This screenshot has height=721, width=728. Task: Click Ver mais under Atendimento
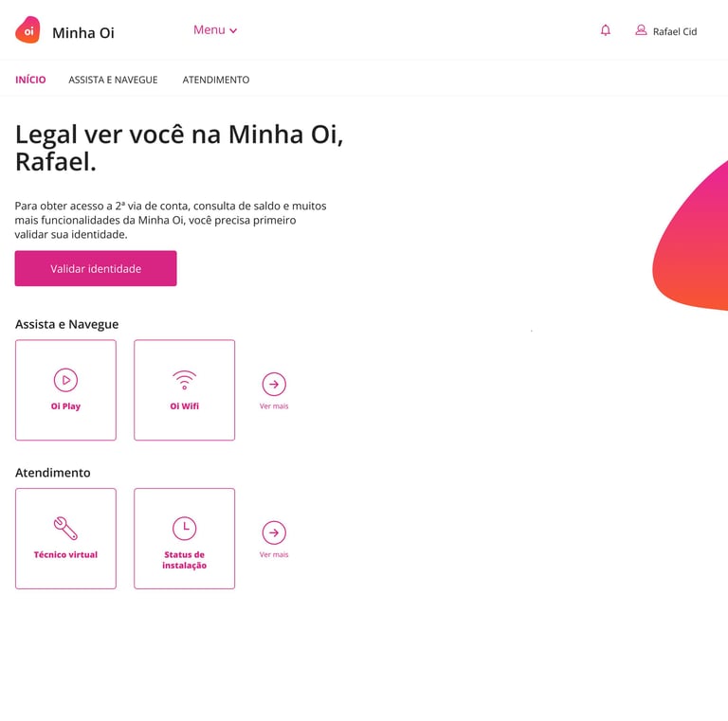(274, 555)
